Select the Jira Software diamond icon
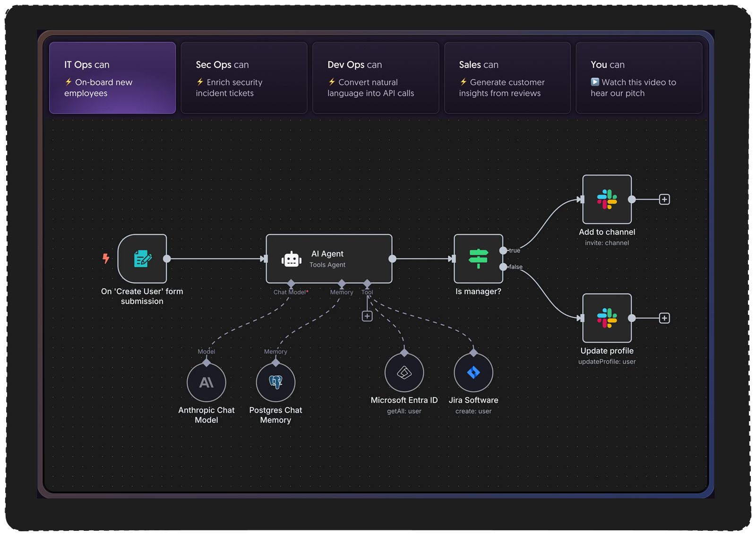Image resolution: width=756 pixels, height=536 pixels. pos(474,372)
